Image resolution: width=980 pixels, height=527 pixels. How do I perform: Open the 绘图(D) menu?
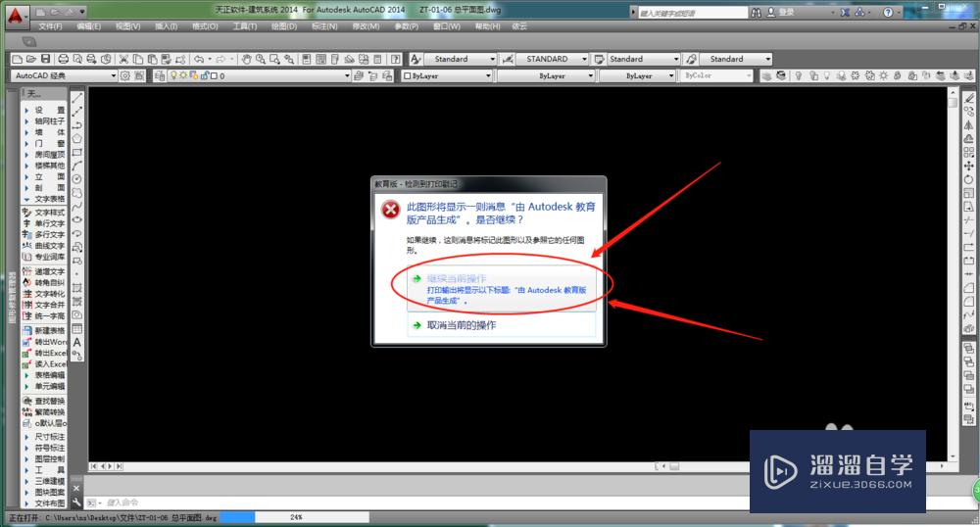pyautogui.click(x=284, y=26)
